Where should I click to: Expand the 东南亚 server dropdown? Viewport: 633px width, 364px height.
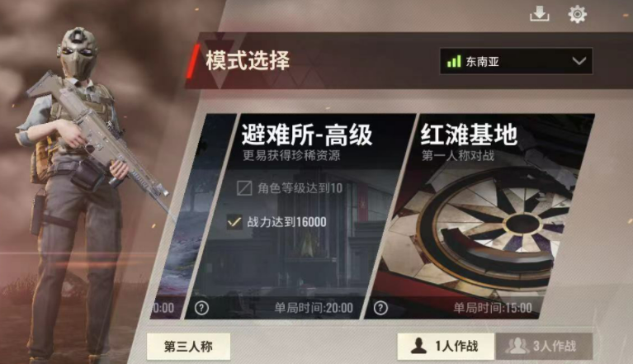(516, 61)
